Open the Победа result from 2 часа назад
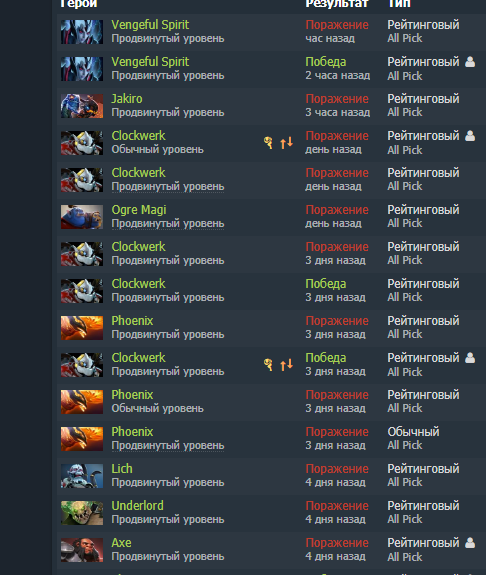 tap(326, 62)
